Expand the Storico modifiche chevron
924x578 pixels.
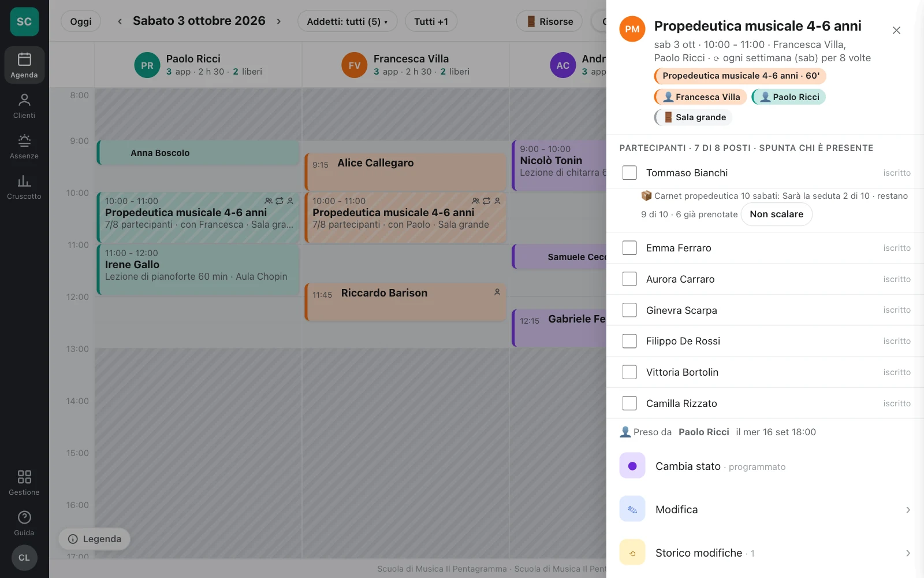908,553
